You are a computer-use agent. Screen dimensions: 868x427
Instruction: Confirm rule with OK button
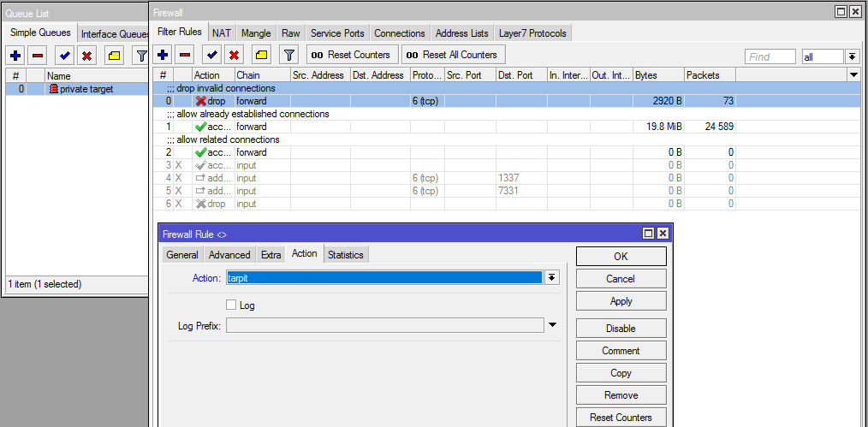pos(621,257)
